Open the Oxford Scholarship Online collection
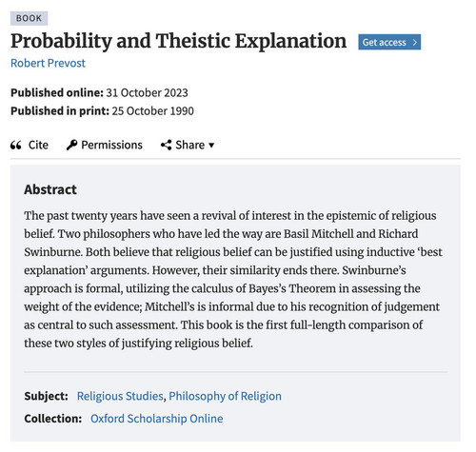Viewport: 476px width, 452px height. [157, 419]
